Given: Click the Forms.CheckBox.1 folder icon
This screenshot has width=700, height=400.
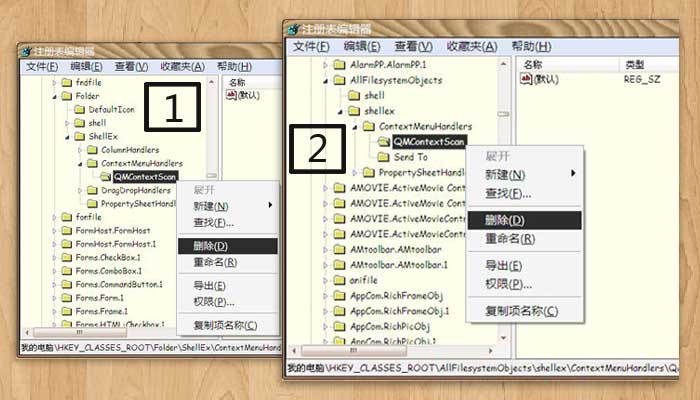Looking at the screenshot, I should tap(68, 258).
